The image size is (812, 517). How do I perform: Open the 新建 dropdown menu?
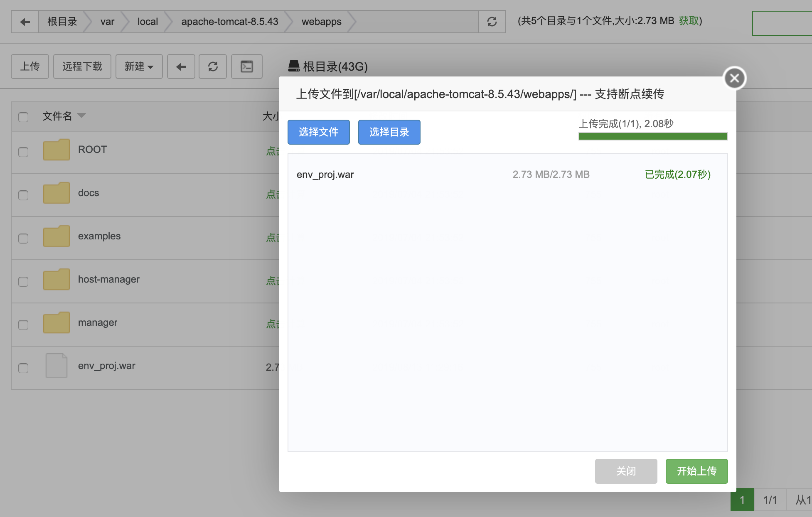[x=139, y=66]
